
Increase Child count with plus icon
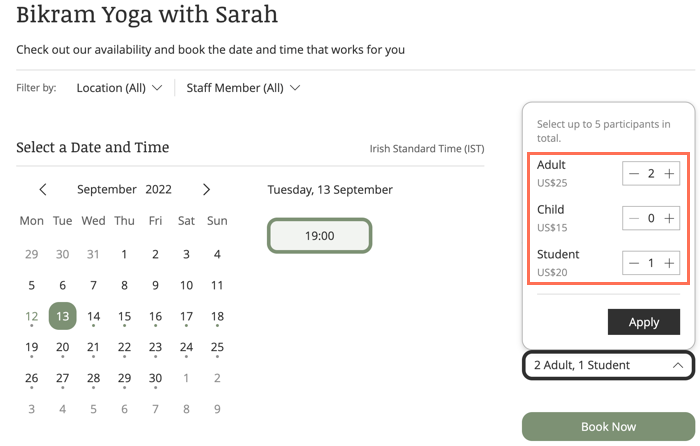click(x=669, y=218)
